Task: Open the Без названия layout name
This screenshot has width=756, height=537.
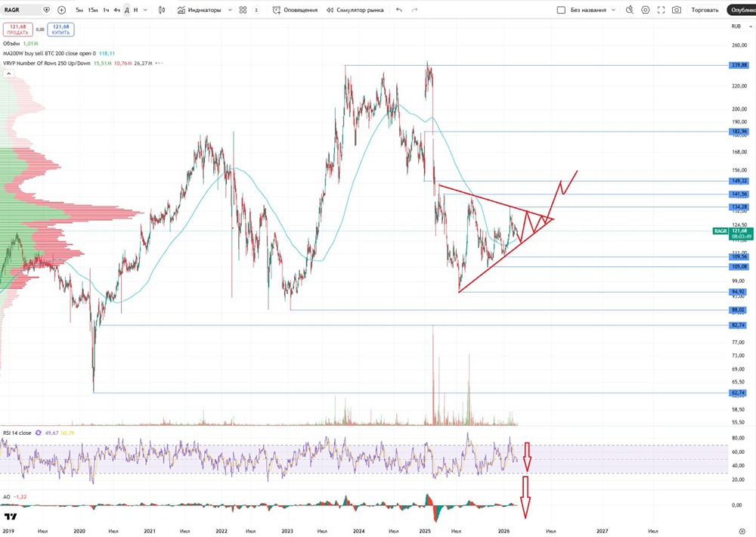Action: pyautogui.click(x=588, y=10)
